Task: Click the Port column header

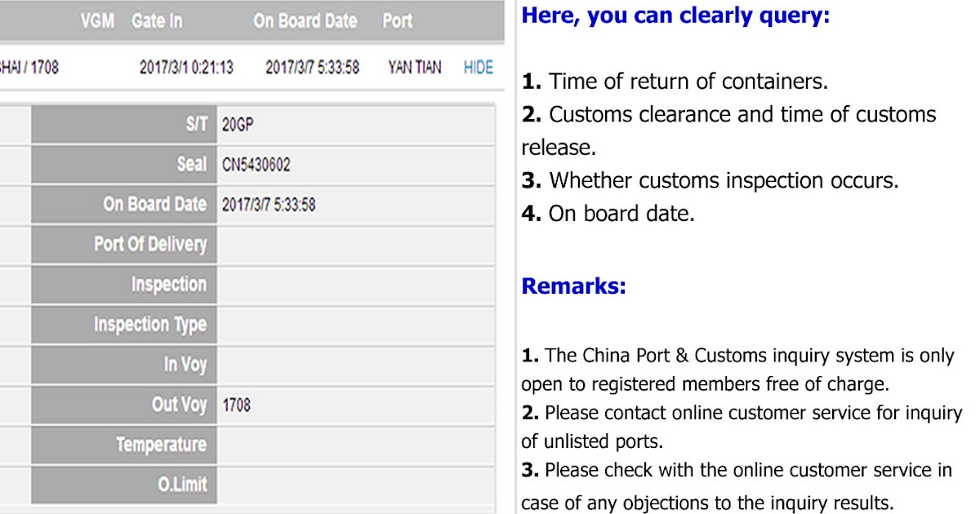Action: (x=397, y=21)
